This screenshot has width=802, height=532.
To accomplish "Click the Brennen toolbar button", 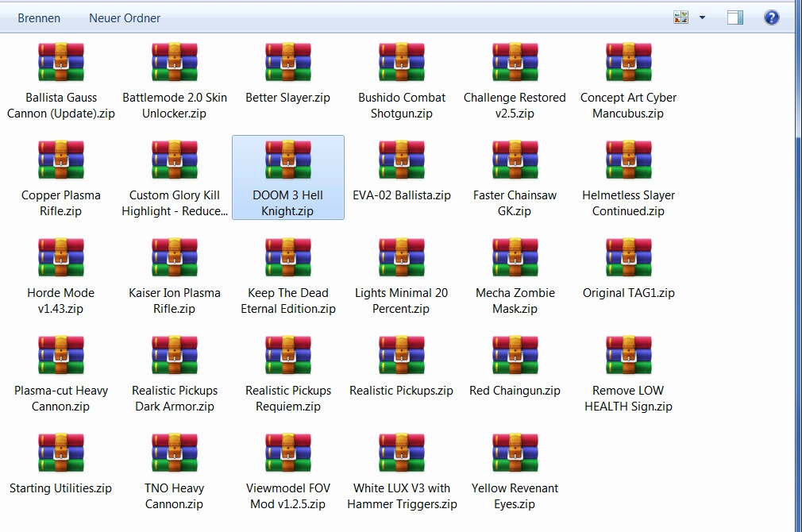I will [39, 18].
